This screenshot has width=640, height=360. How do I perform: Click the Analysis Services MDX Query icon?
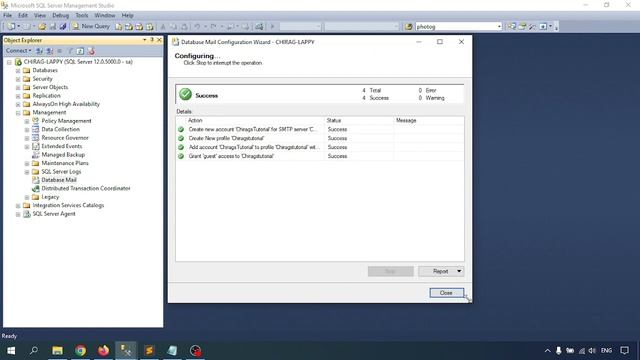tap(129, 27)
